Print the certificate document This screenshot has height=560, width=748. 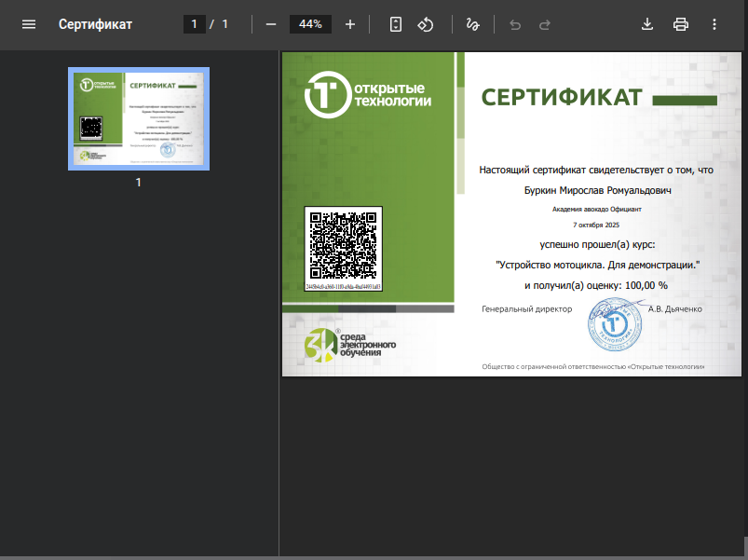(681, 24)
